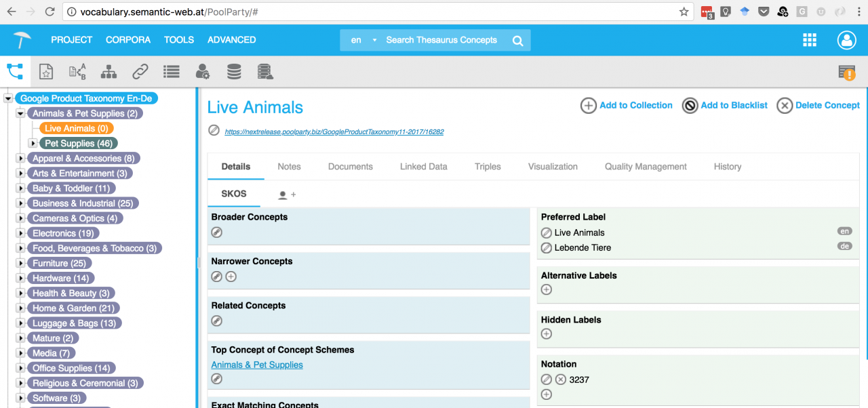Edit the concept URI pencil icon

pyautogui.click(x=214, y=131)
